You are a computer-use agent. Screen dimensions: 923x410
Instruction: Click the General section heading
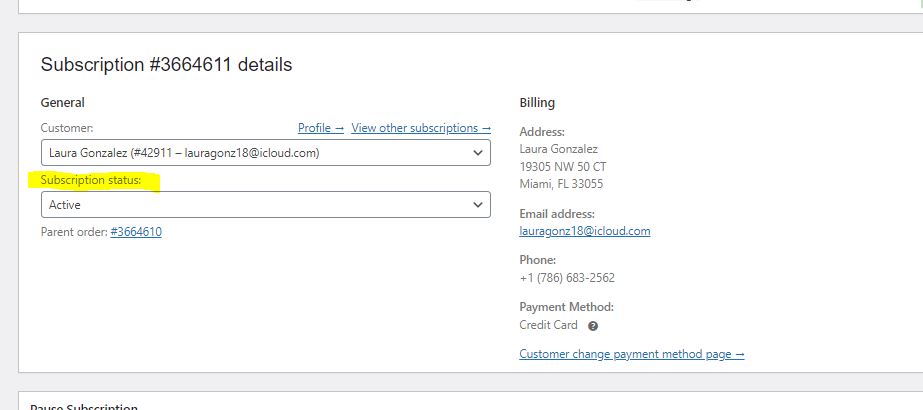click(x=62, y=102)
